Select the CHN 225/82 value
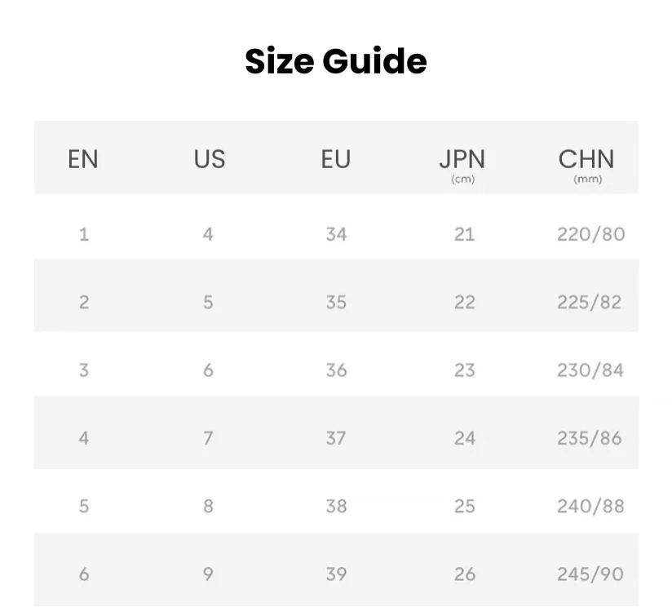This screenshot has width=672, height=616. (x=590, y=302)
